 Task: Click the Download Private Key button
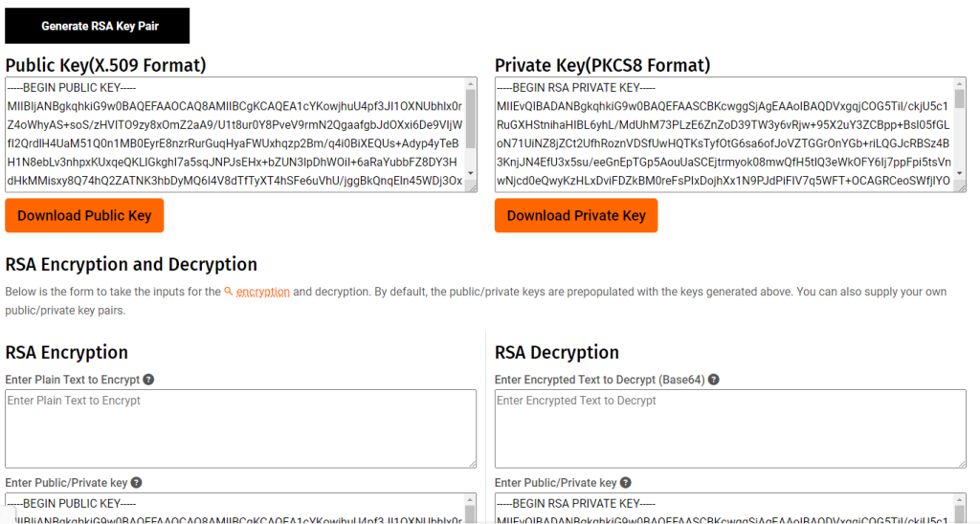click(576, 215)
